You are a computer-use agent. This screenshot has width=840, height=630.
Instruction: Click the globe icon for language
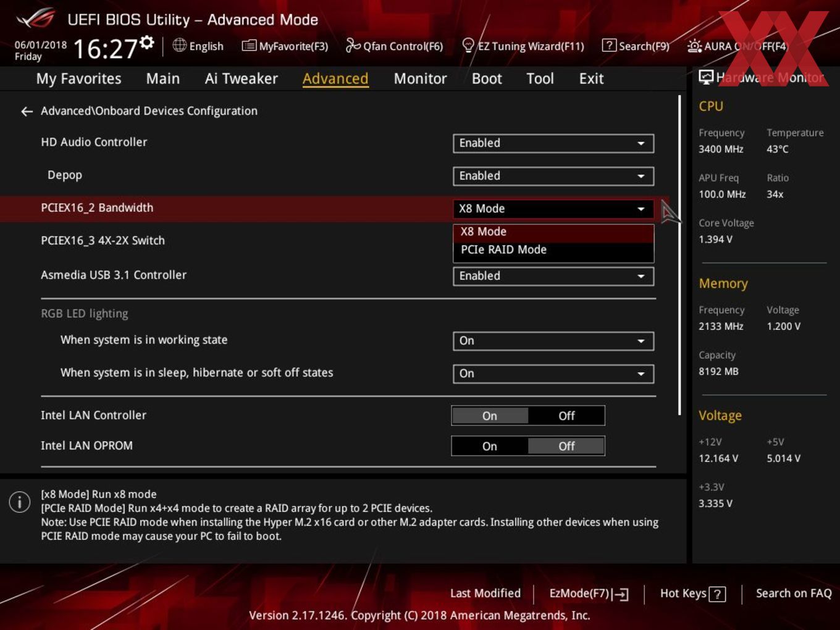click(x=180, y=45)
